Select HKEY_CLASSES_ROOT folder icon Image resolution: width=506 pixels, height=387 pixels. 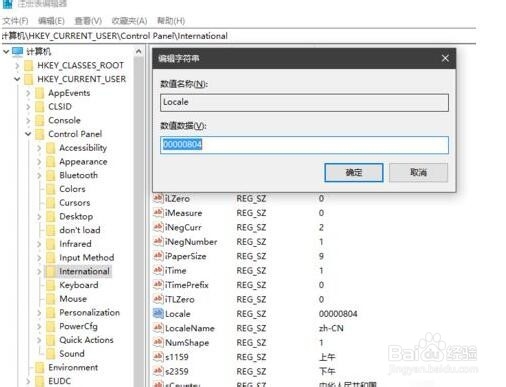29,66
